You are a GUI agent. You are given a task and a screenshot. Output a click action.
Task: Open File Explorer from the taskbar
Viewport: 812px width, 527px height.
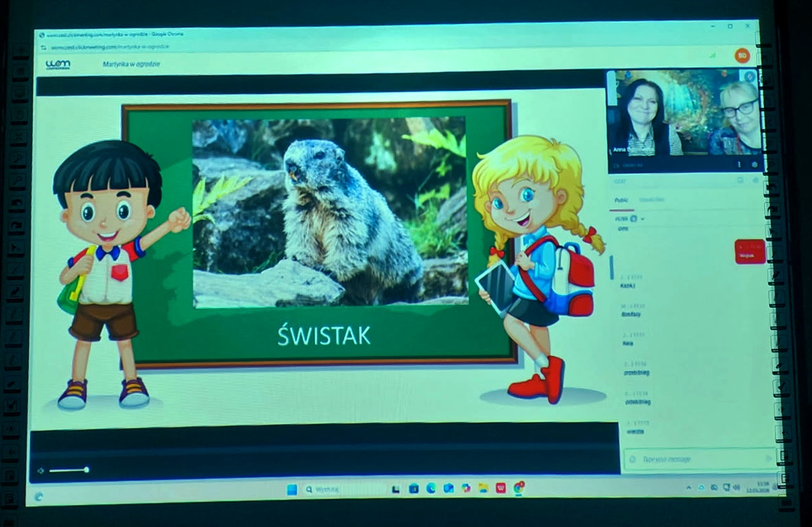tap(483, 488)
